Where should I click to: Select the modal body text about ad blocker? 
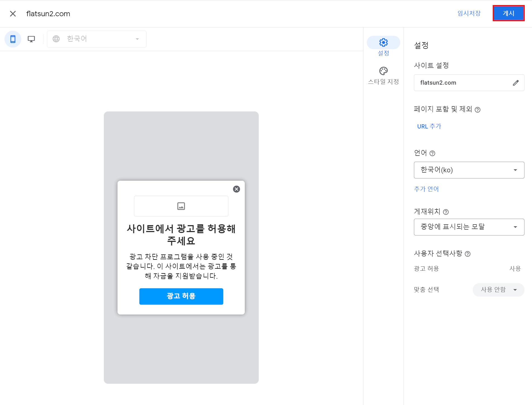point(181,266)
